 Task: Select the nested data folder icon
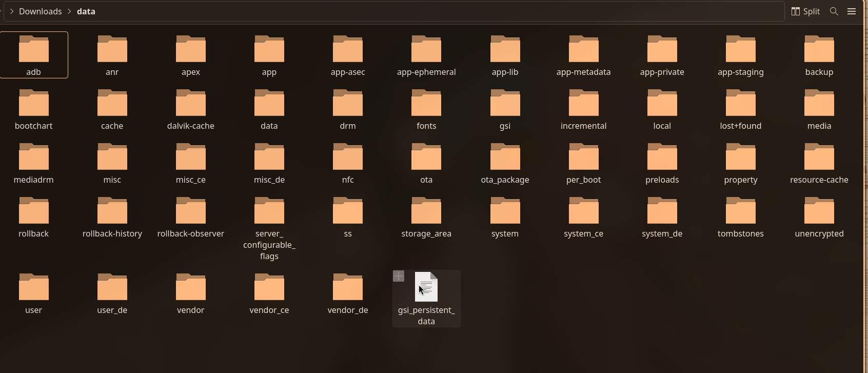pyautogui.click(x=269, y=103)
